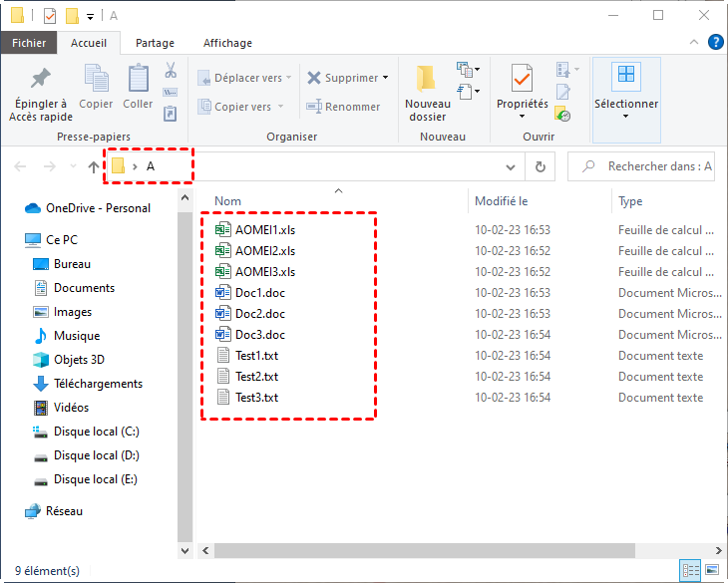Switch to the Accueil tab
The width and height of the screenshot is (728, 583).
[88, 43]
